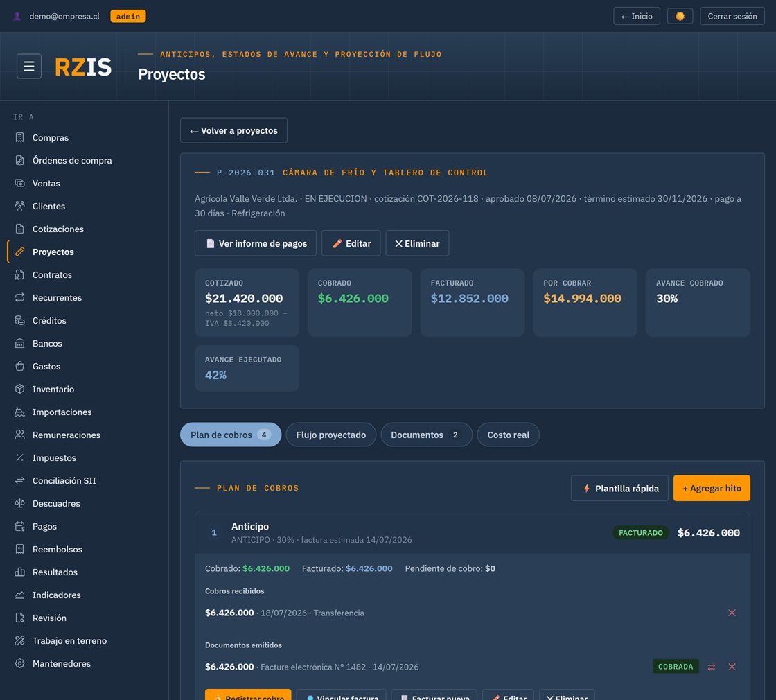This screenshot has width=776, height=700.
Task: Click the Inicio button
Action: 637,17
